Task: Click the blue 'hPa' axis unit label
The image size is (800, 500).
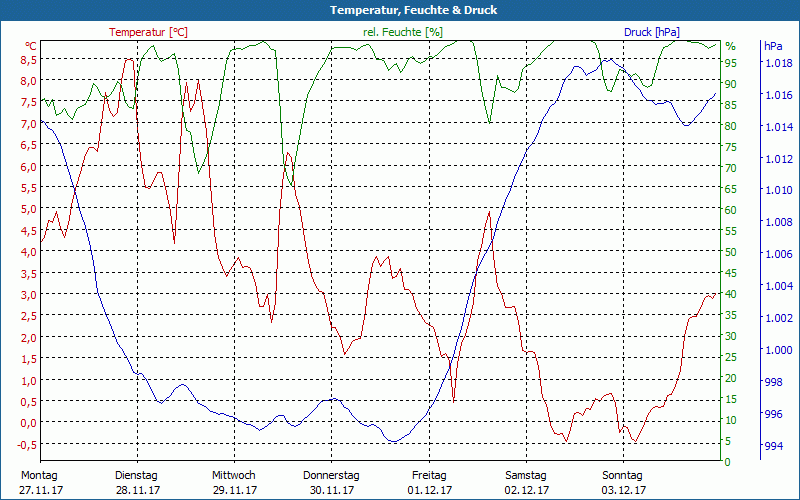Action: pyautogui.click(x=773, y=46)
